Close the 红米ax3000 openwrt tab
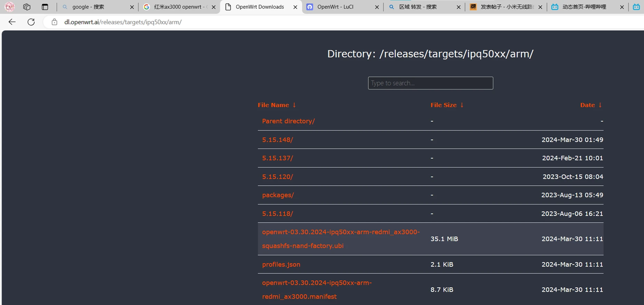This screenshot has height=305, width=644. 213,7
